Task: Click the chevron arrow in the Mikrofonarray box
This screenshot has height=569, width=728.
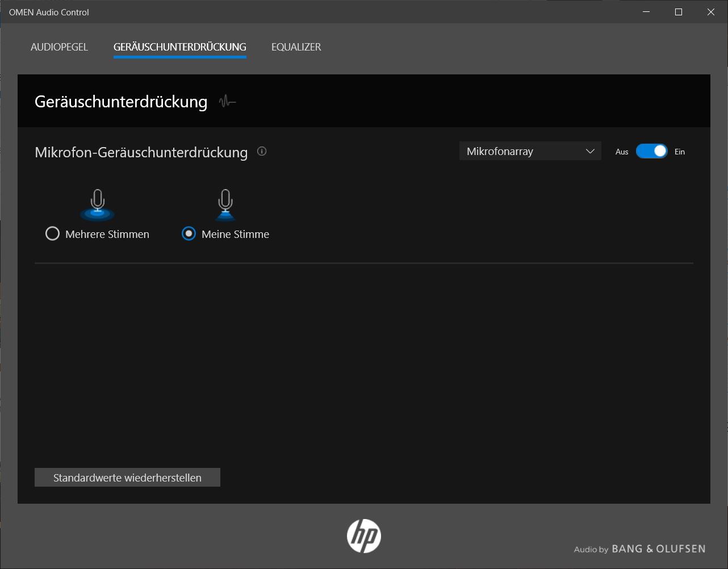Action: click(589, 152)
